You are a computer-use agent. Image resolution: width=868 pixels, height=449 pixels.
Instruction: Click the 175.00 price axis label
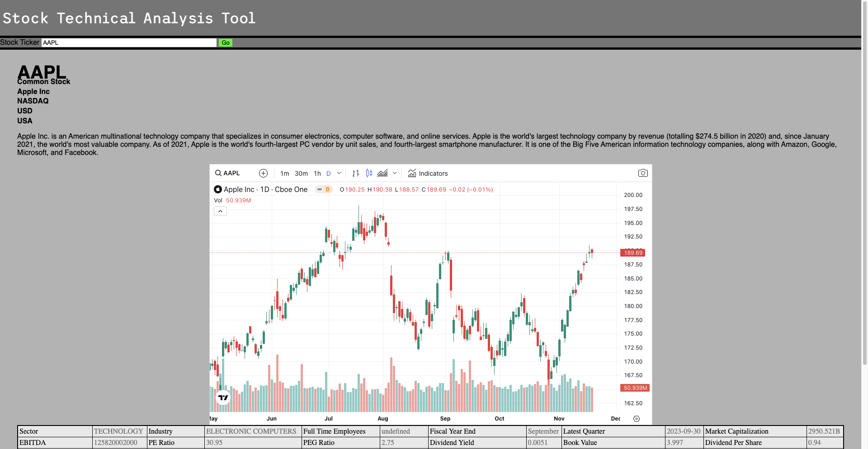click(633, 334)
